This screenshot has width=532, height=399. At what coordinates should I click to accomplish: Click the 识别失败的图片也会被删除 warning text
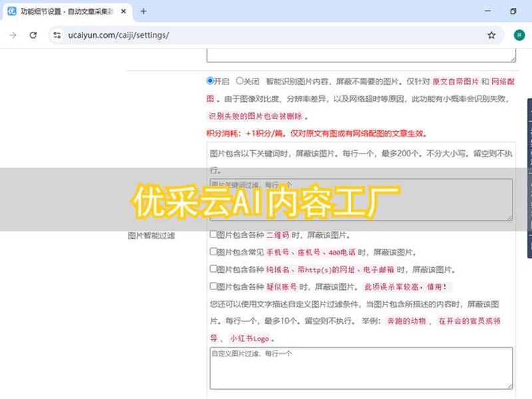[x=255, y=116]
